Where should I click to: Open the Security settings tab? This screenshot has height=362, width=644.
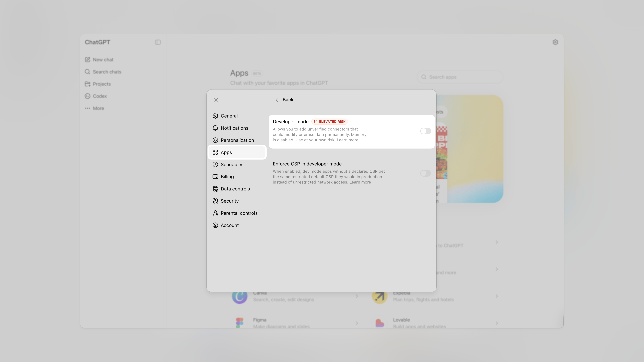(237, 201)
